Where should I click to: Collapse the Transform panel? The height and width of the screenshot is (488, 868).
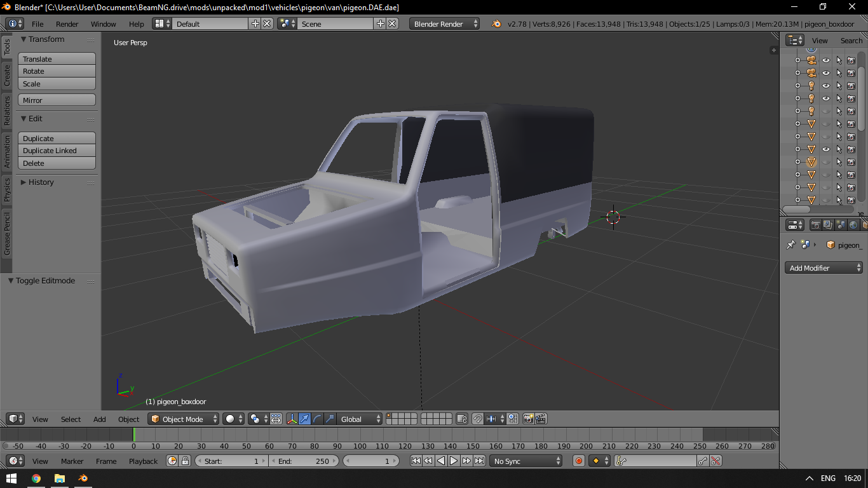tap(24, 39)
